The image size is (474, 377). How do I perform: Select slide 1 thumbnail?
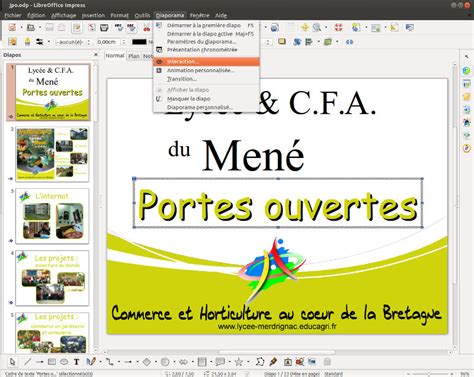click(x=53, y=92)
